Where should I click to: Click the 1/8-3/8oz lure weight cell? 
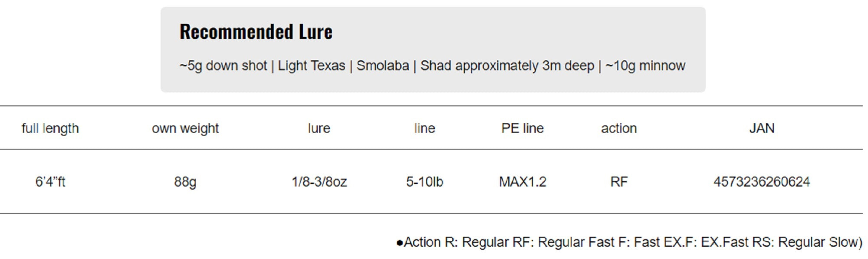[319, 181]
